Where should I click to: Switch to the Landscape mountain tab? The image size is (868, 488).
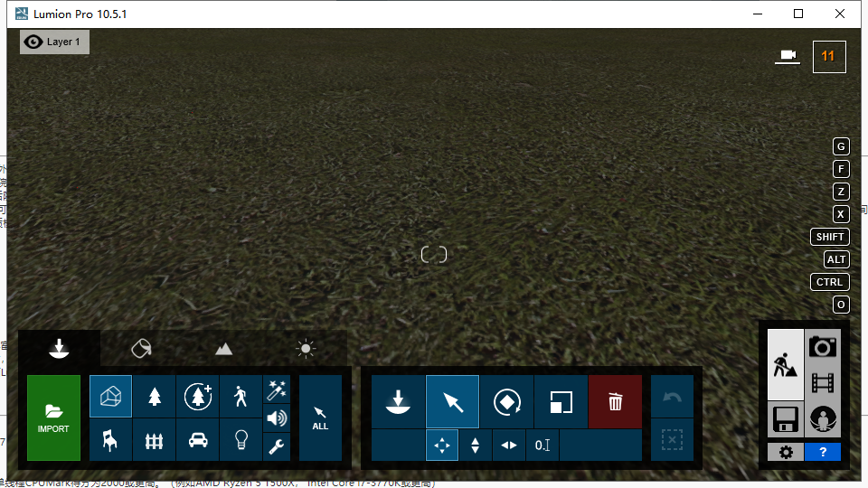click(x=223, y=348)
